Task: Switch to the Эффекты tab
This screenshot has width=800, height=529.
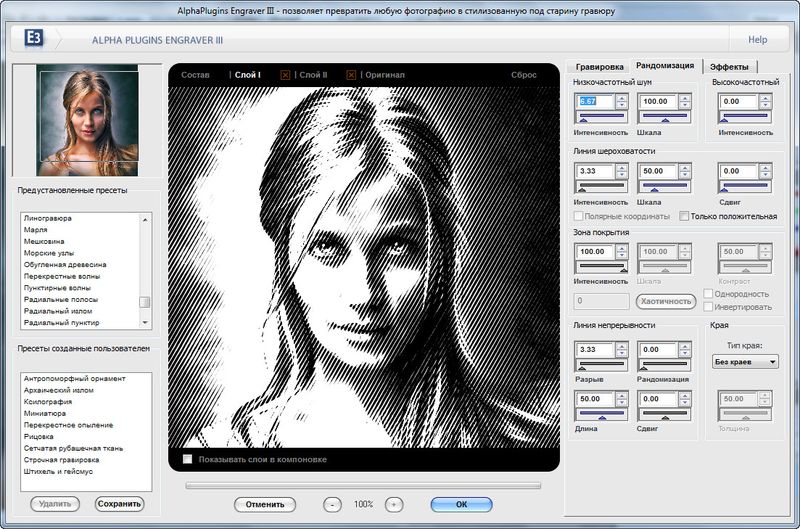Action: [729, 67]
